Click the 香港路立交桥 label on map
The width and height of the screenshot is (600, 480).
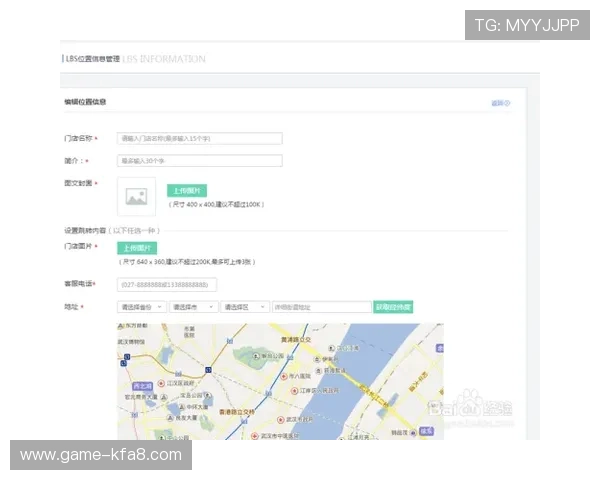point(237,412)
